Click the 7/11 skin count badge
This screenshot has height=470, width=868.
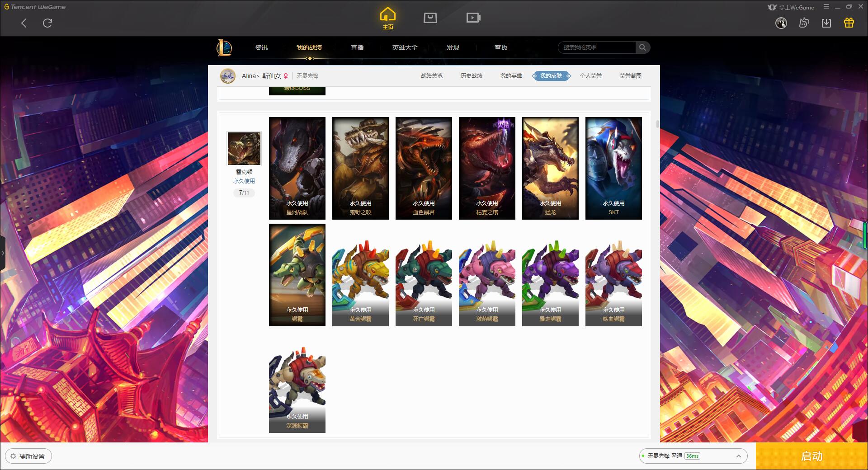[244, 193]
